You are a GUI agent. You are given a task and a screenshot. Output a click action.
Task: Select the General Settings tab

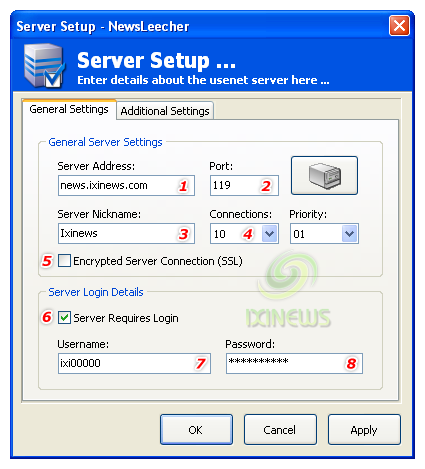click(69, 109)
